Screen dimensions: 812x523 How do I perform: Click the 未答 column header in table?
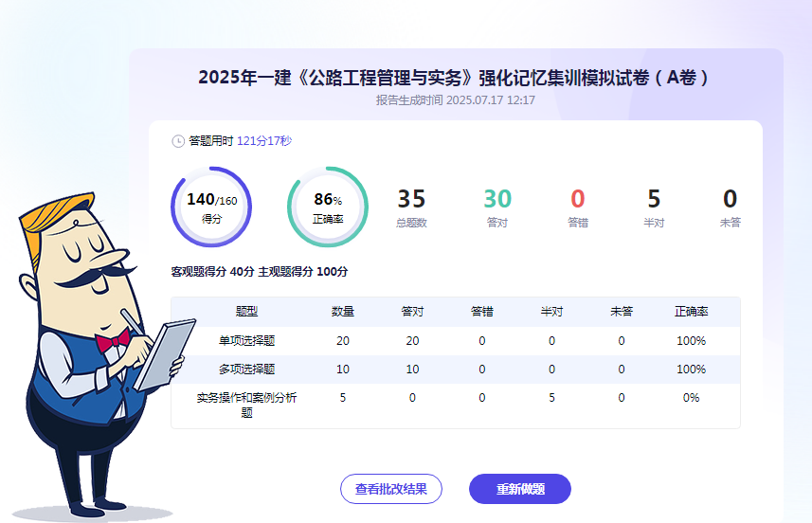[x=622, y=311]
